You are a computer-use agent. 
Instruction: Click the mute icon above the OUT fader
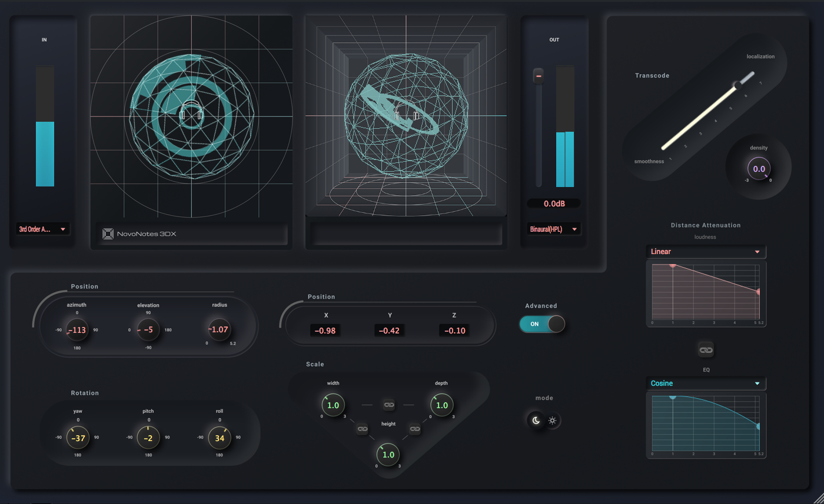pos(537,75)
